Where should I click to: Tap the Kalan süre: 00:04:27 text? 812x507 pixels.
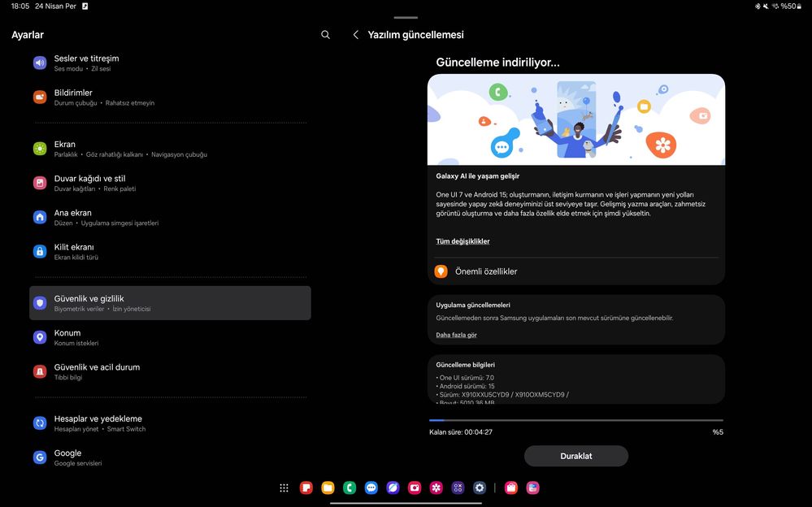coord(461,432)
